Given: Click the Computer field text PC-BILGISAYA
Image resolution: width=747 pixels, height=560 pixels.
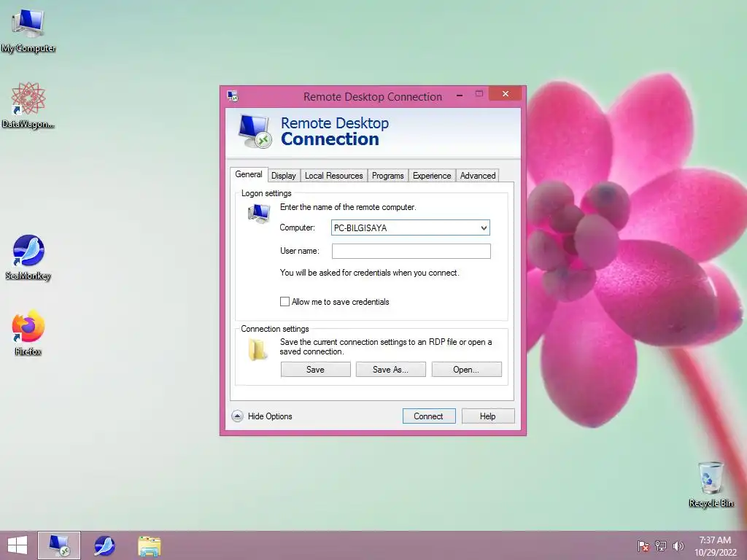Looking at the screenshot, I should coord(360,228).
